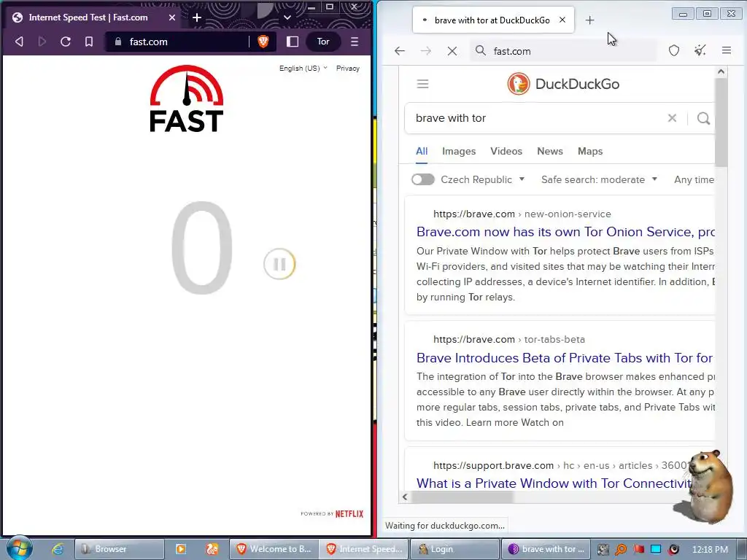Click the lock icon in Brave address bar
Screen dimensions: 747x560
pyautogui.click(x=117, y=42)
